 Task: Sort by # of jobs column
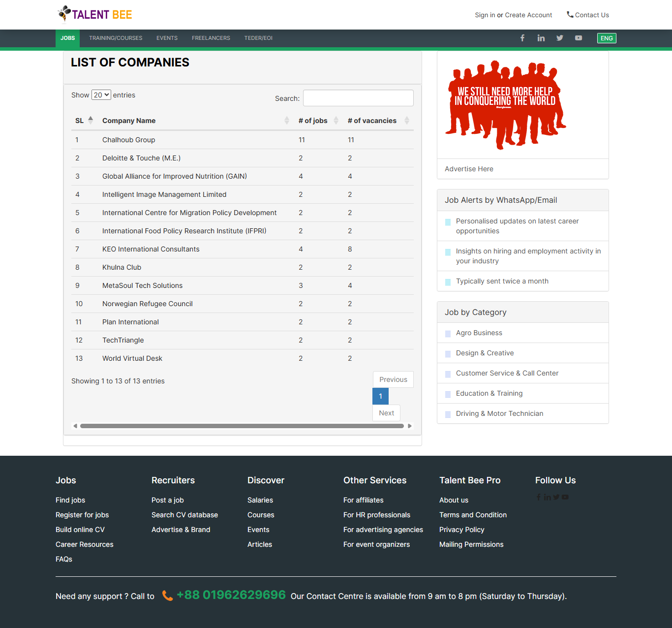coord(313,121)
